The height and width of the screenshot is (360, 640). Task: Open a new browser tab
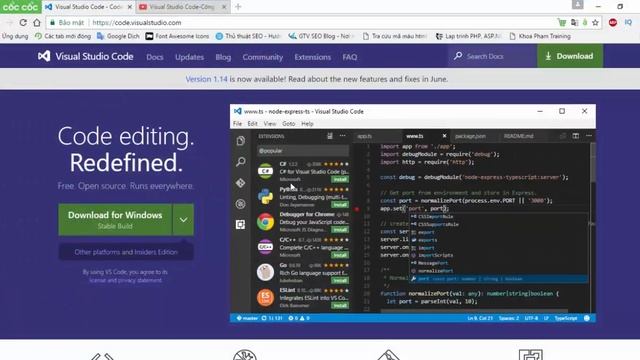coord(238,7)
